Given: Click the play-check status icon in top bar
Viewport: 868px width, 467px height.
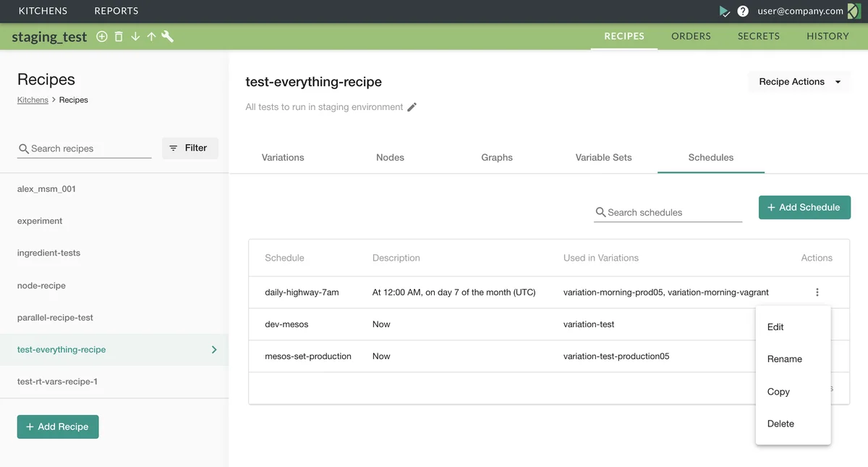Looking at the screenshot, I should (724, 11).
